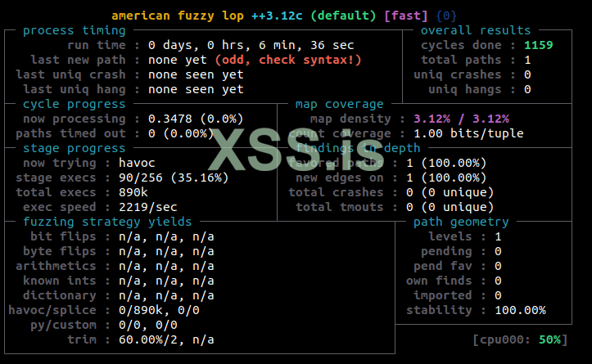Viewport: 592px width, 364px height.
Task: Click the 'last uniq hang' label
Action: [x=74, y=89]
